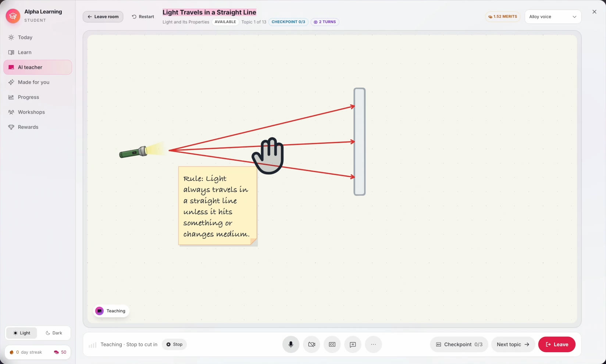
Task: Toggle the microphone button
Action: point(290,345)
